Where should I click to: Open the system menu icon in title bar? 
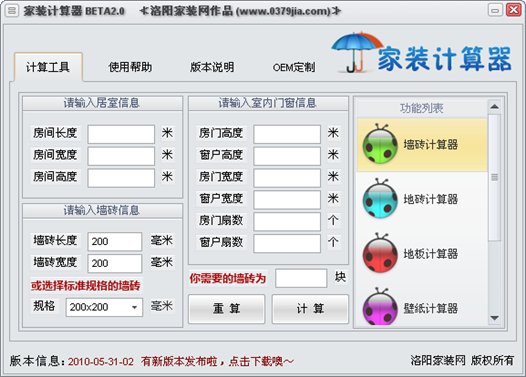pos(12,10)
